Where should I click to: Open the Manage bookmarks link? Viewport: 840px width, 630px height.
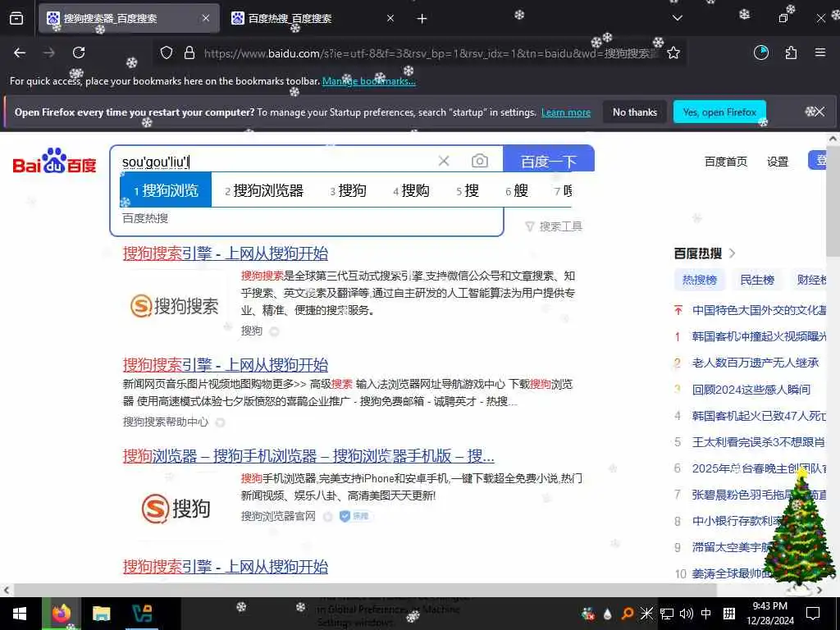pos(368,81)
